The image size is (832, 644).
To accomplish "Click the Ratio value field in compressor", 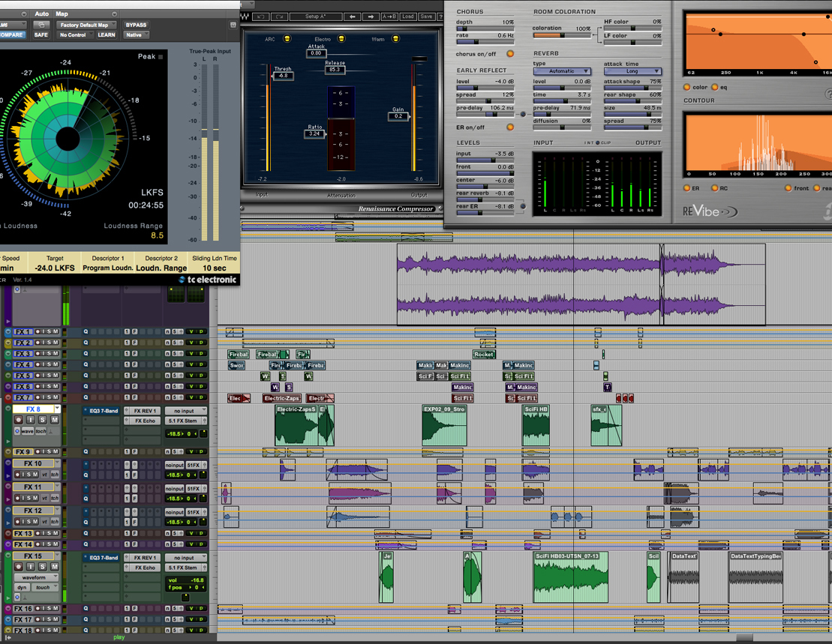I will (x=314, y=133).
